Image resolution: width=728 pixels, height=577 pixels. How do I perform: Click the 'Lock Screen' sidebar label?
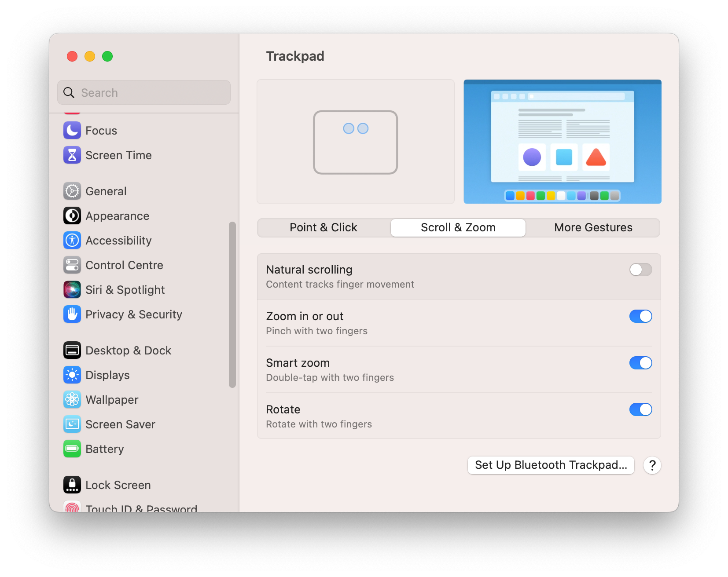pyautogui.click(x=118, y=485)
